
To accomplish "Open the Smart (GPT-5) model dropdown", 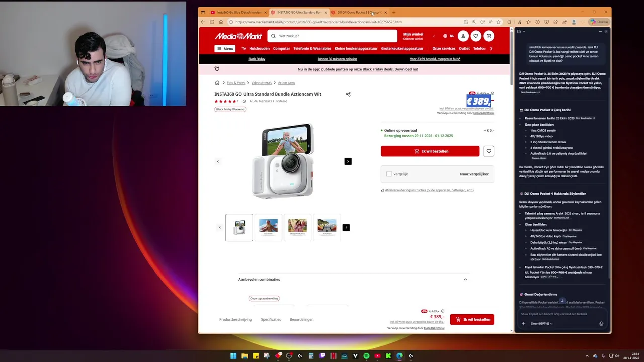I will point(541,324).
